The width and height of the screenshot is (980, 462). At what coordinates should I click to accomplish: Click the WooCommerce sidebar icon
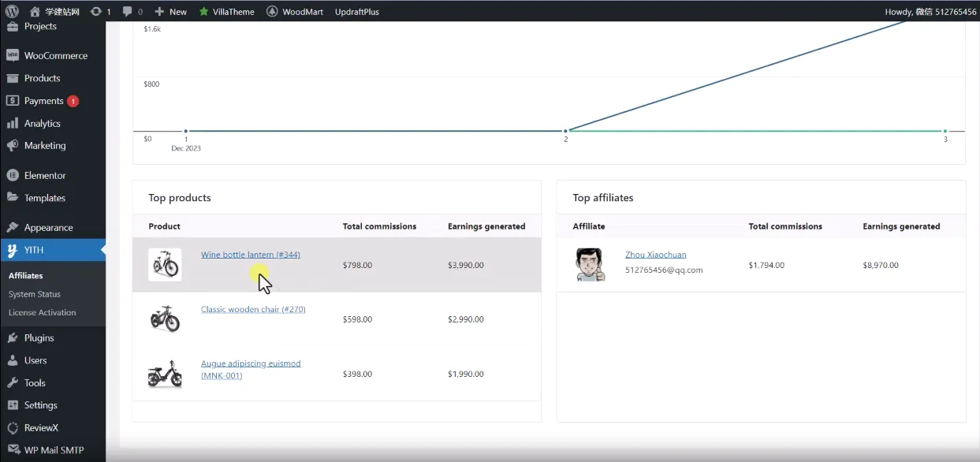(13, 56)
